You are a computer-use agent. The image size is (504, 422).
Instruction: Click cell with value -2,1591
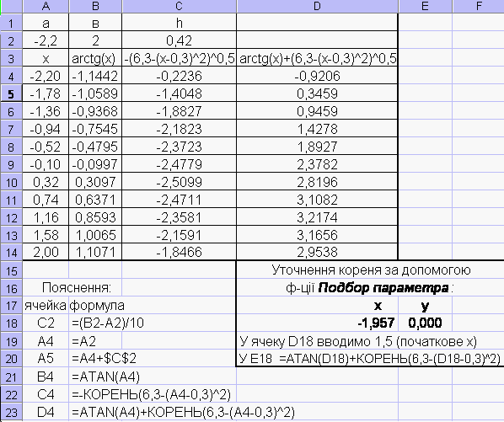click(x=179, y=235)
